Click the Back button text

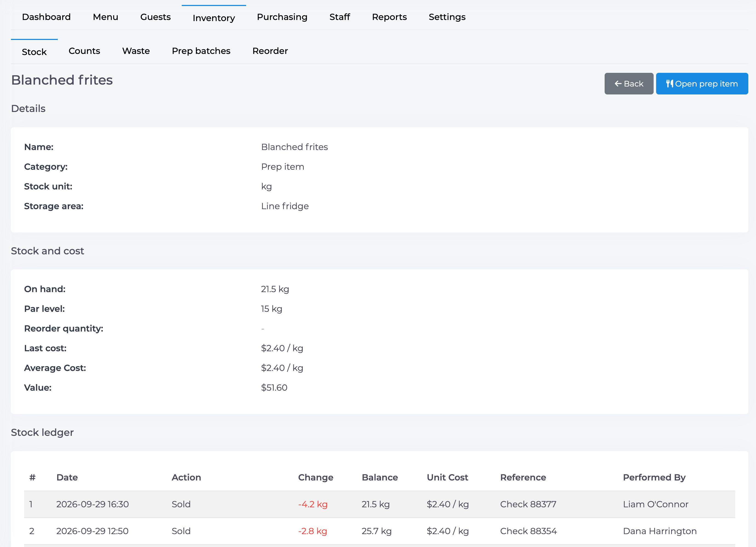(633, 84)
